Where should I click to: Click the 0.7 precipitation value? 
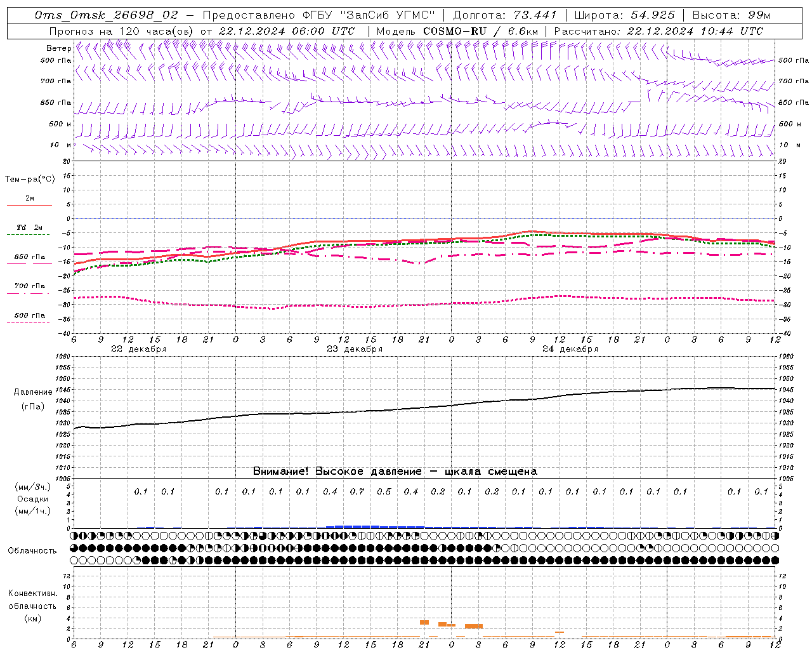(x=357, y=491)
